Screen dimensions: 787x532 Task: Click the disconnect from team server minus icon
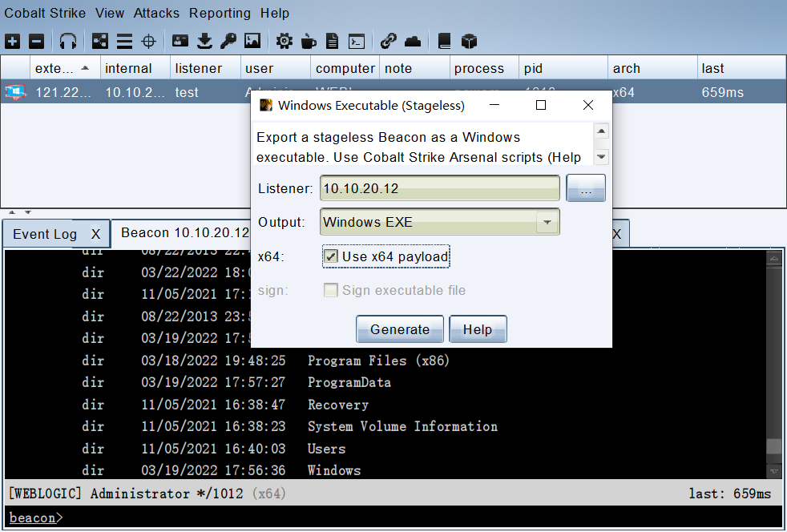(37, 41)
